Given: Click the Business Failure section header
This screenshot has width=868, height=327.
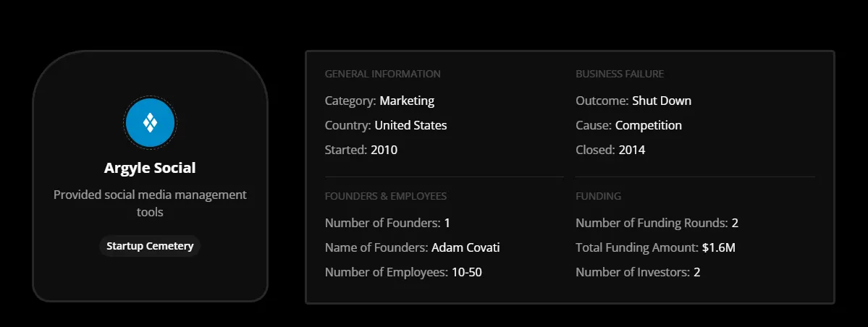Looking at the screenshot, I should click(620, 74).
